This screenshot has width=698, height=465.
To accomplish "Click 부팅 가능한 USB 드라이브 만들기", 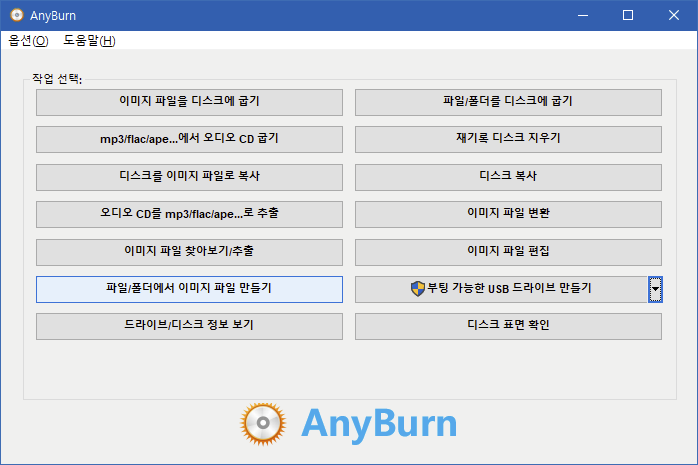I will (501, 289).
